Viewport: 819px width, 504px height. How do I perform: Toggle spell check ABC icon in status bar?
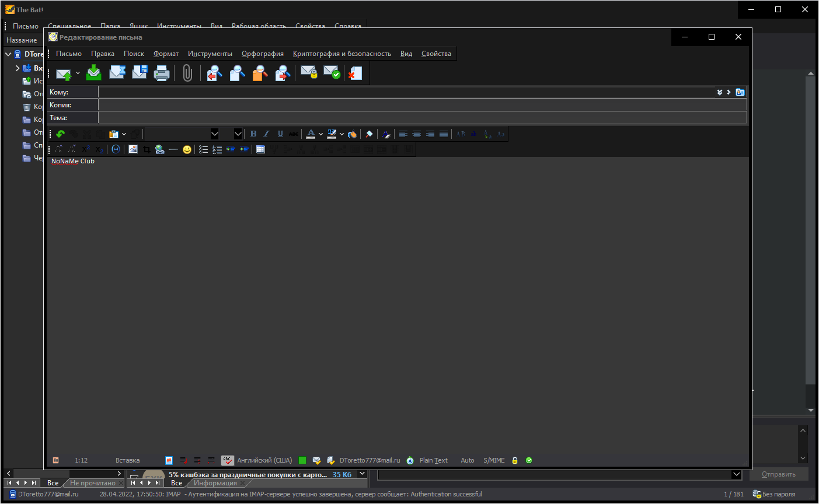(228, 460)
